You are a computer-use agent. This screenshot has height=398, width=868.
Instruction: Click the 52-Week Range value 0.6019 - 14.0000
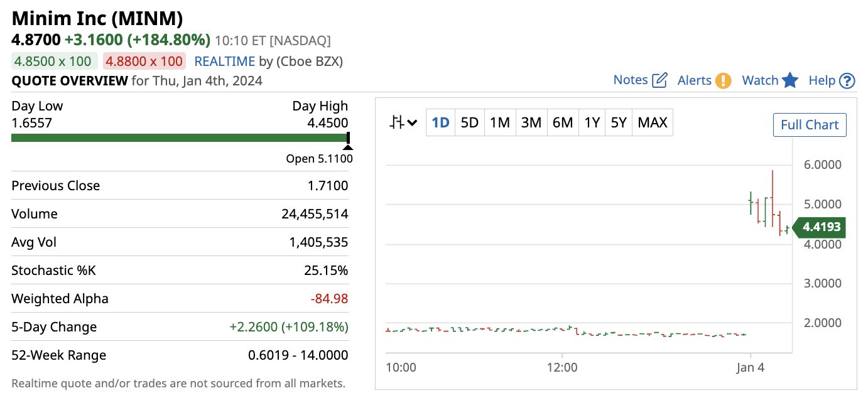(x=298, y=355)
